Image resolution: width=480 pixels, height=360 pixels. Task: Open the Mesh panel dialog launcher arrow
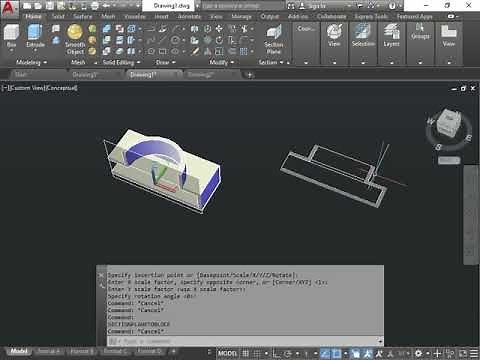tap(96, 63)
